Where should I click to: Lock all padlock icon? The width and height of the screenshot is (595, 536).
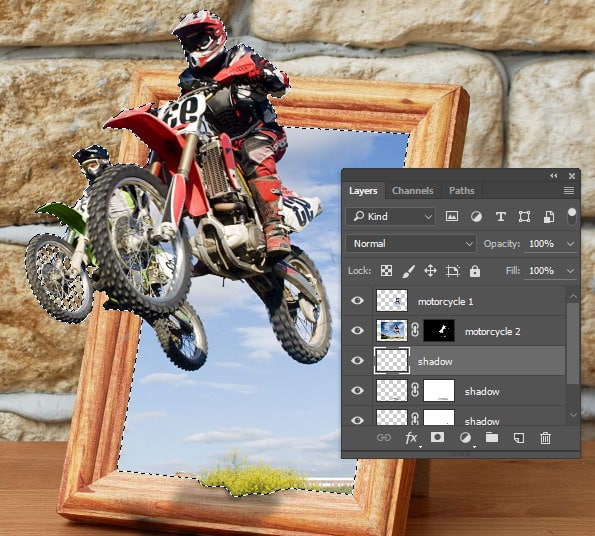[475, 271]
